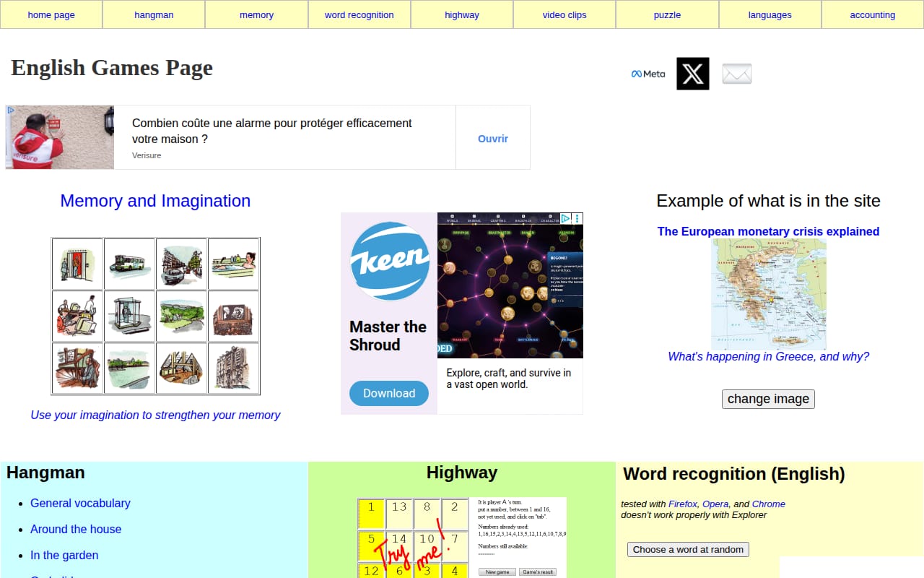Select the tall apartment building picture
This screenshot has height=578, width=924.
[233, 368]
